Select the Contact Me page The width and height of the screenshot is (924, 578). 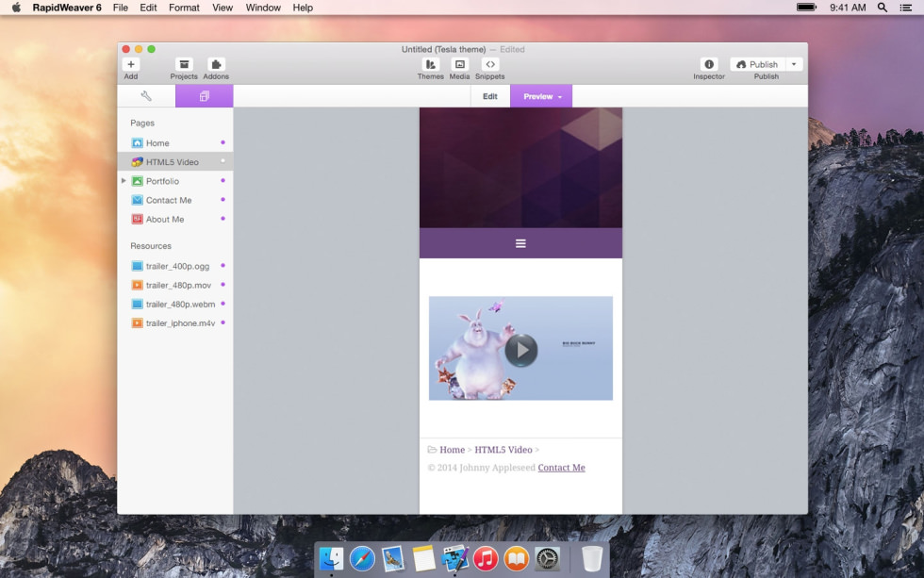[175, 200]
